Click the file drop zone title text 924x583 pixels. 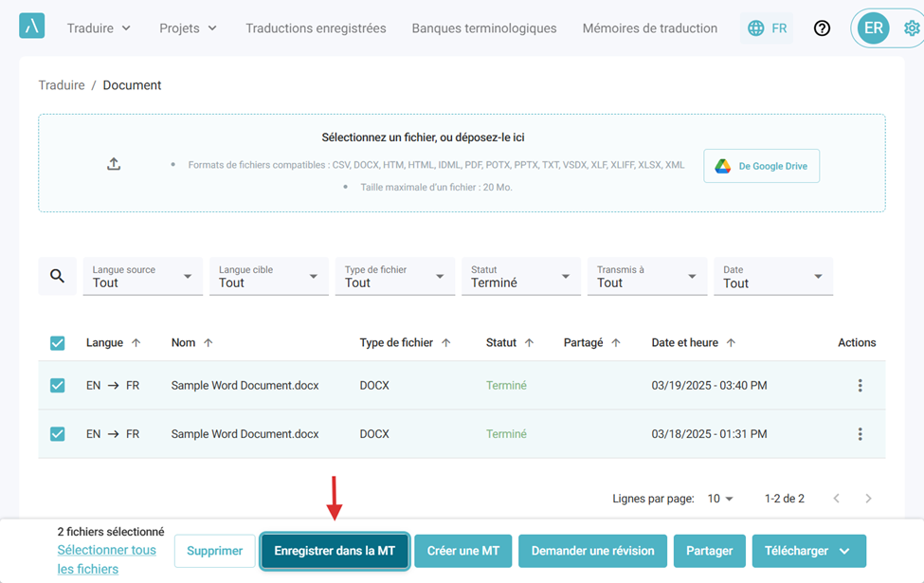tap(423, 137)
